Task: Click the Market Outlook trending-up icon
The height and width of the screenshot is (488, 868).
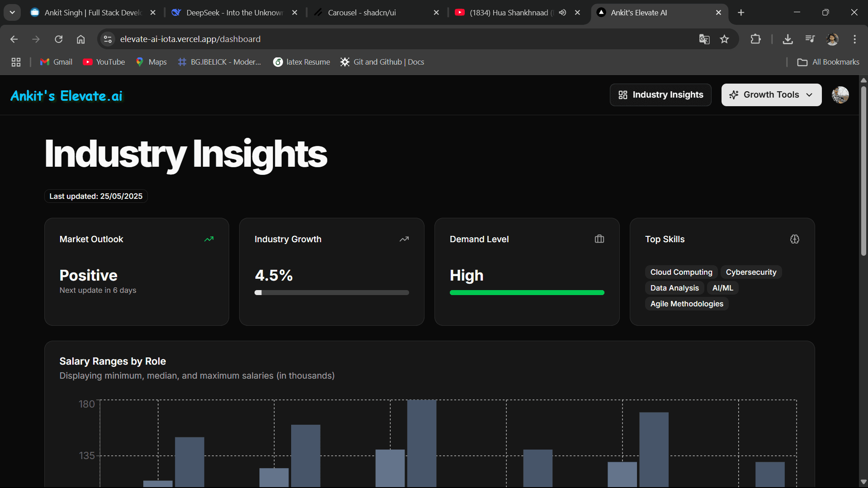Action: (209, 239)
